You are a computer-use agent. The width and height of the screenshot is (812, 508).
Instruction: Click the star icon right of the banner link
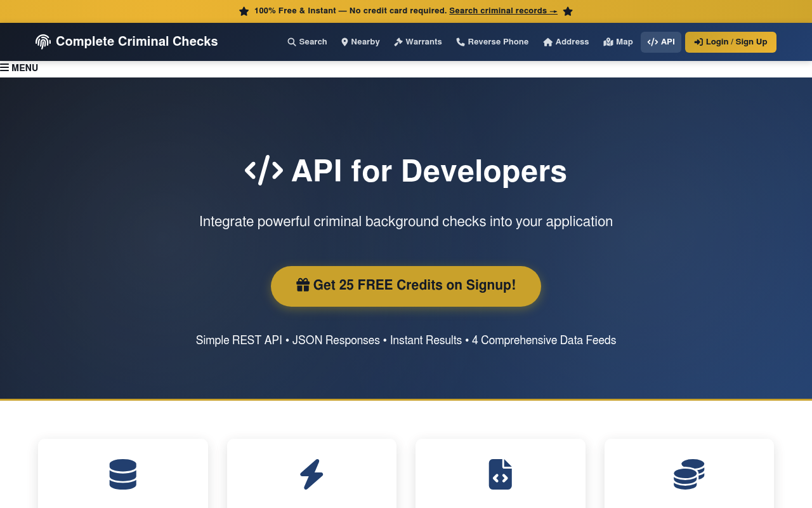(x=568, y=11)
